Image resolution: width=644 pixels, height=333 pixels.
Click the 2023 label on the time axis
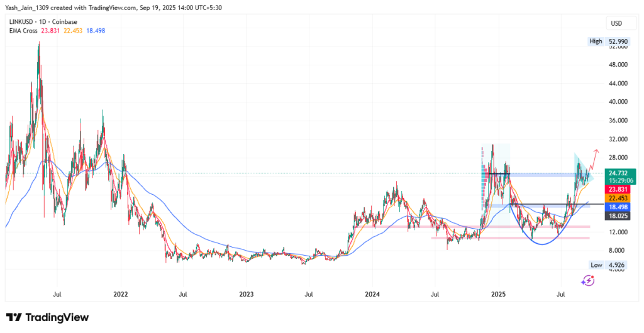pos(246,295)
